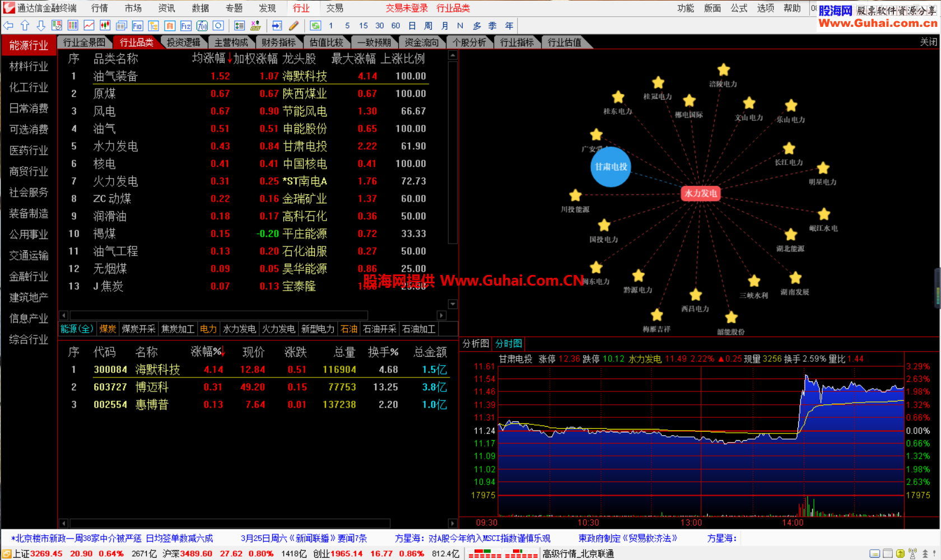Select the 周 weekly period button
The height and width of the screenshot is (560, 941).
click(428, 26)
